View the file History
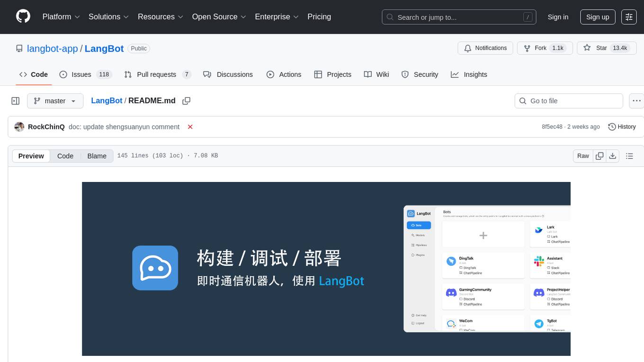The image size is (644, 362). point(622,127)
